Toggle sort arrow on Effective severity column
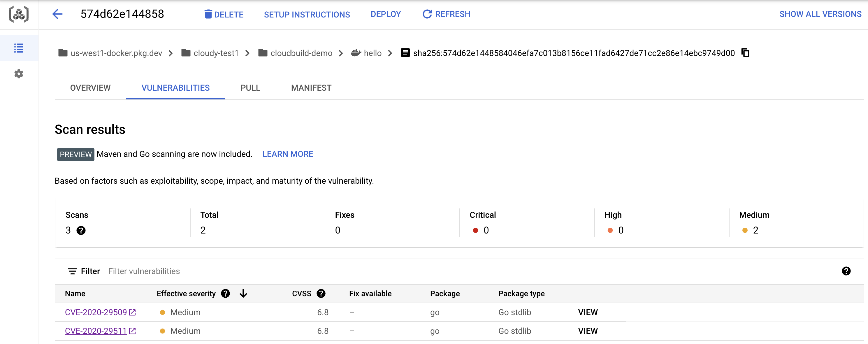The width and height of the screenshot is (868, 344). (x=243, y=294)
